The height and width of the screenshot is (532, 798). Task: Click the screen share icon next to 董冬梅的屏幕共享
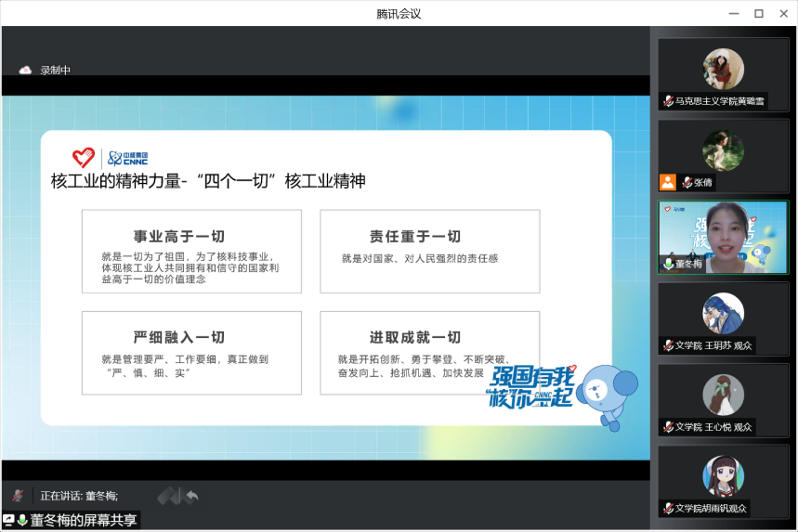tap(8, 520)
